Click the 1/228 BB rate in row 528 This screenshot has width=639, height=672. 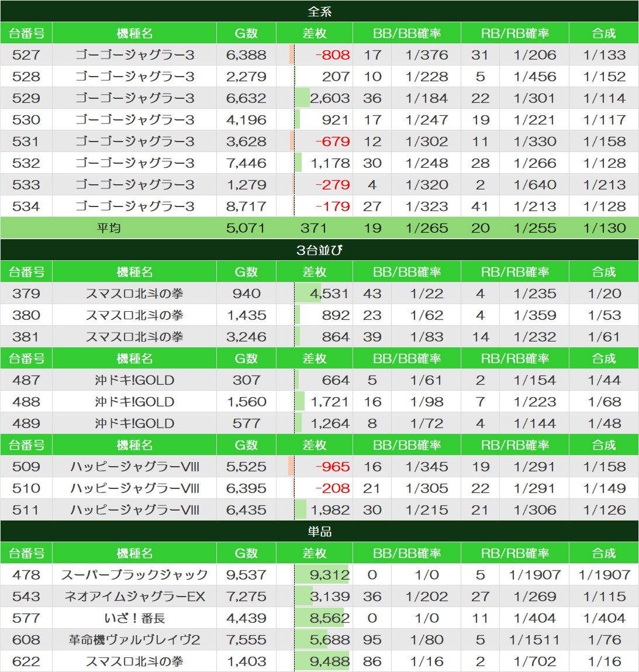click(x=427, y=76)
